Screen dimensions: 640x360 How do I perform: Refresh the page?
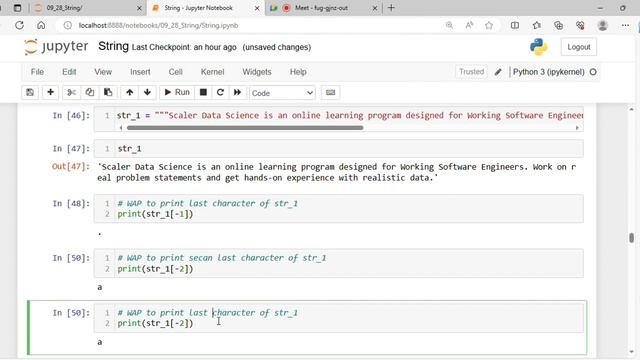pos(19,25)
